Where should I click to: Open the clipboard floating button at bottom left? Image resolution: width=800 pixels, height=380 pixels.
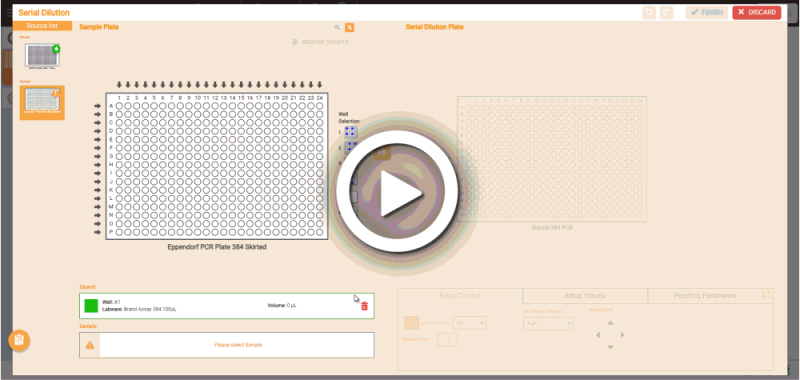(19, 340)
